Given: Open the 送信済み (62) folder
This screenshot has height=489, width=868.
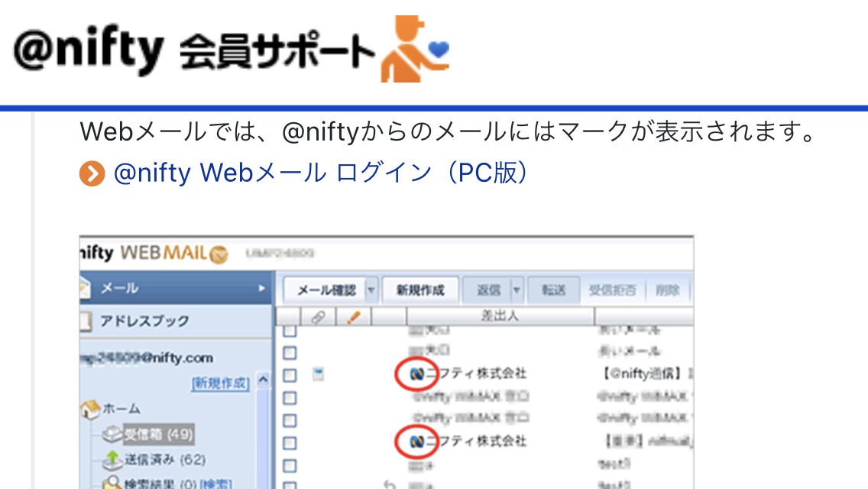Looking at the screenshot, I should pos(165,459).
